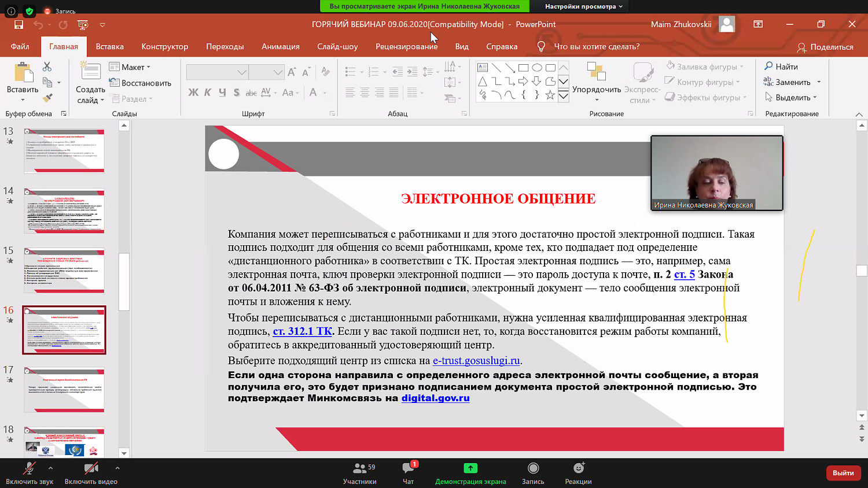Image resolution: width=868 pixels, height=488 pixels.
Task: Switch to Слайд-шоу ribbon tab
Action: tap(337, 46)
